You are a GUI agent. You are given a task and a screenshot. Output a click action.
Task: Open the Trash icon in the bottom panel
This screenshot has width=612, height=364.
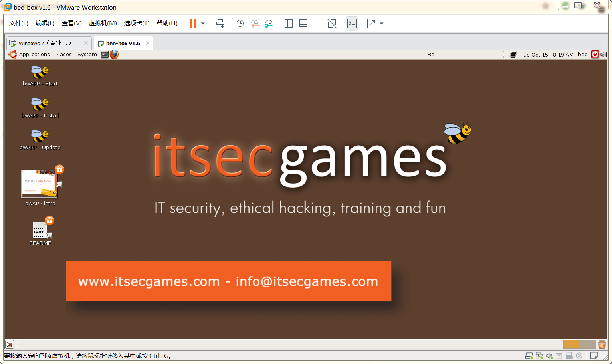pyautogui.click(x=602, y=344)
